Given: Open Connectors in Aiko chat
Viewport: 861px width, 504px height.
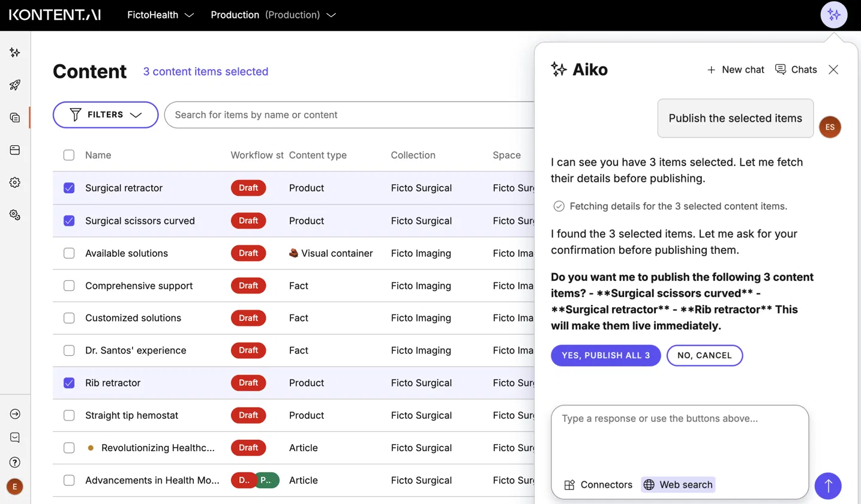Looking at the screenshot, I should point(598,485).
